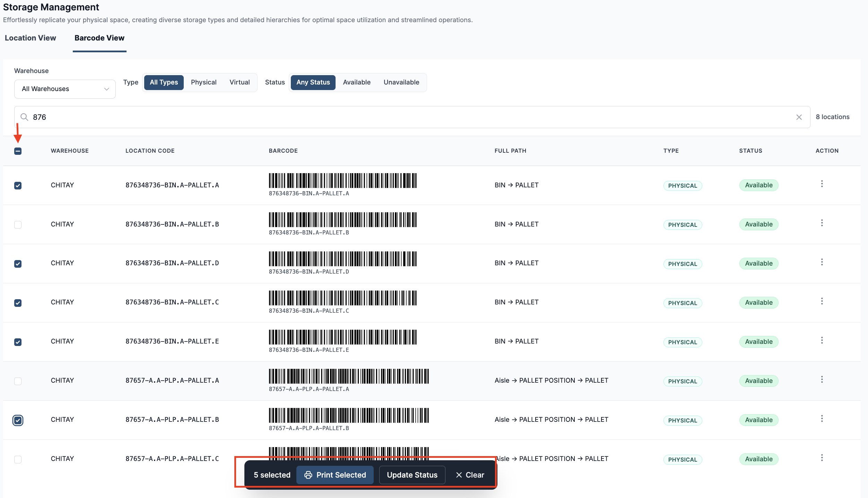Filter status to Unavailable
The height and width of the screenshot is (498, 868).
(401, 82)
